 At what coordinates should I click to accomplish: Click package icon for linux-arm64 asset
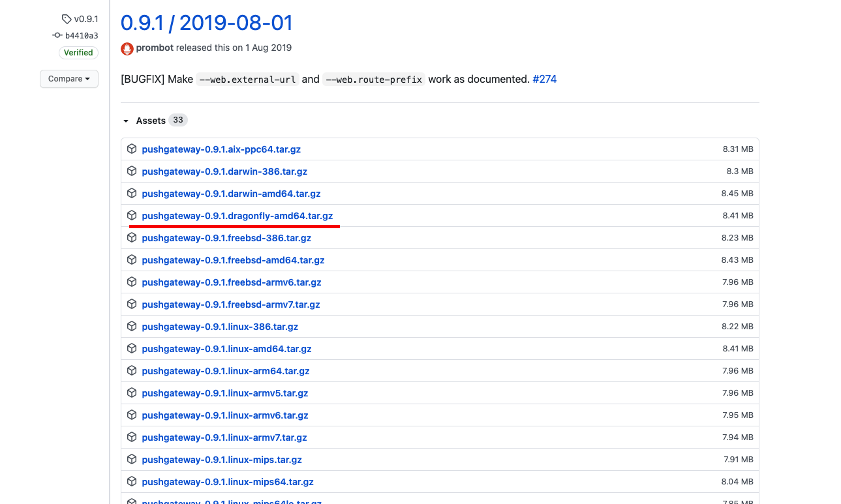click(132, 370)
